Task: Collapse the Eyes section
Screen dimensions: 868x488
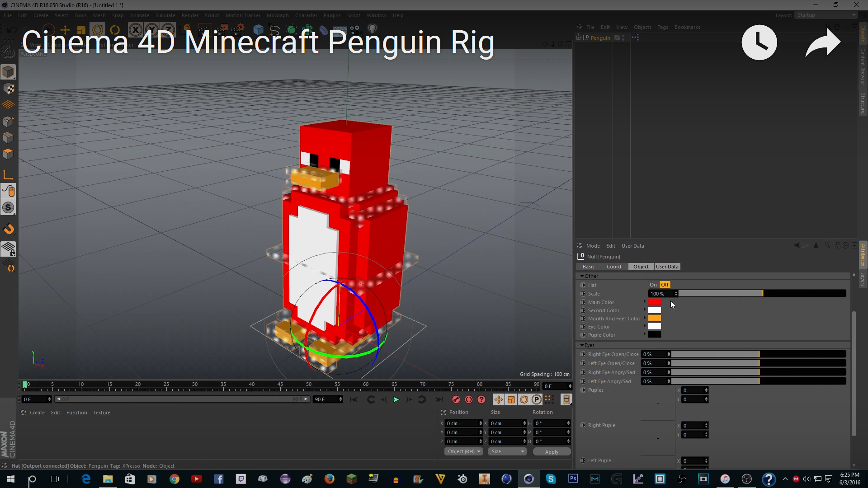Action: click(x=582, y=345)
